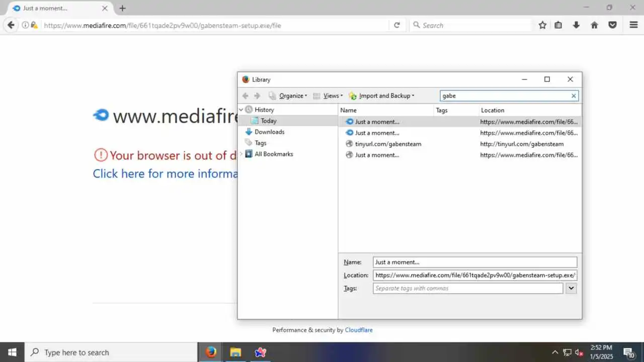Screen dimensions: 644x362
Task: Click the Location field in details pane
Action: click(475, 275)
